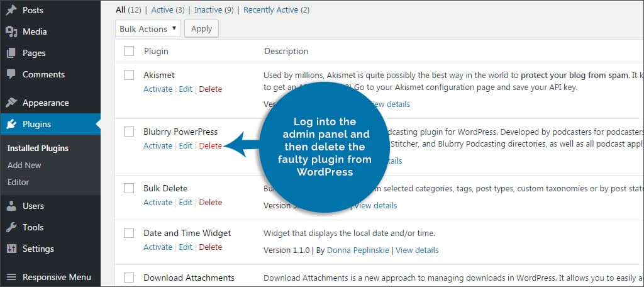Toggle the select-all plugins checkbox in header

coord(129,51)
